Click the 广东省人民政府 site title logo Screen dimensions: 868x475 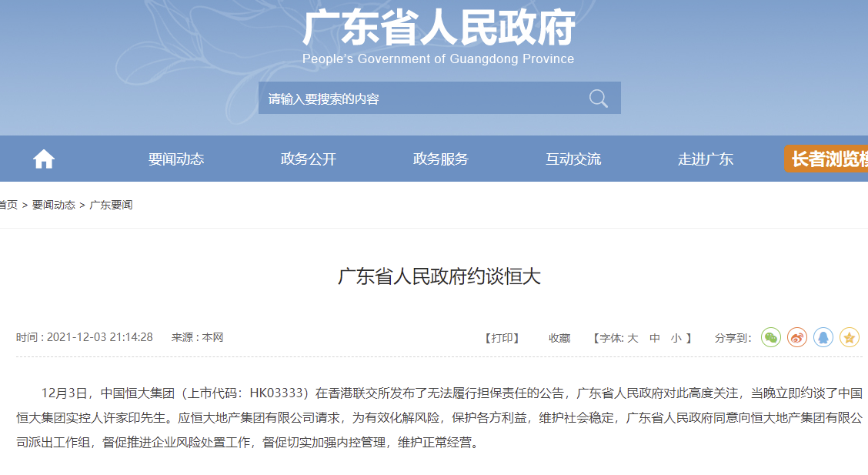click(x=439, y=28)
